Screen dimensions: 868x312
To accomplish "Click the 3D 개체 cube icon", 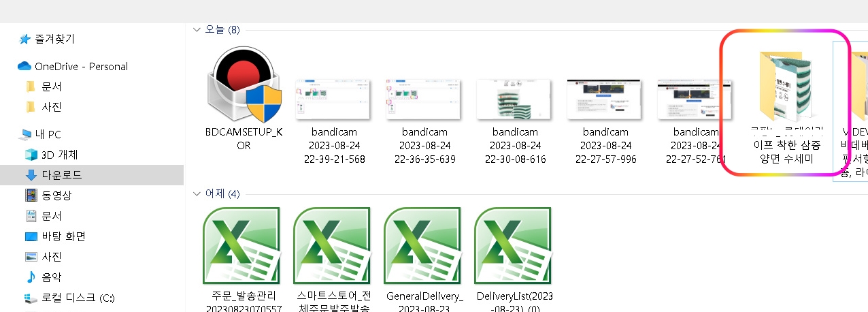I will point(31,155).
